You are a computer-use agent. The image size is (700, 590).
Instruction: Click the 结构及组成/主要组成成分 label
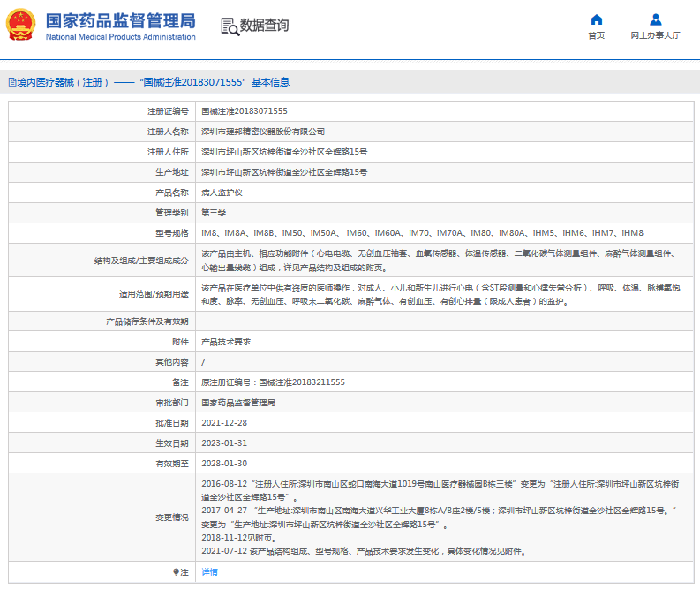[141, 261]
